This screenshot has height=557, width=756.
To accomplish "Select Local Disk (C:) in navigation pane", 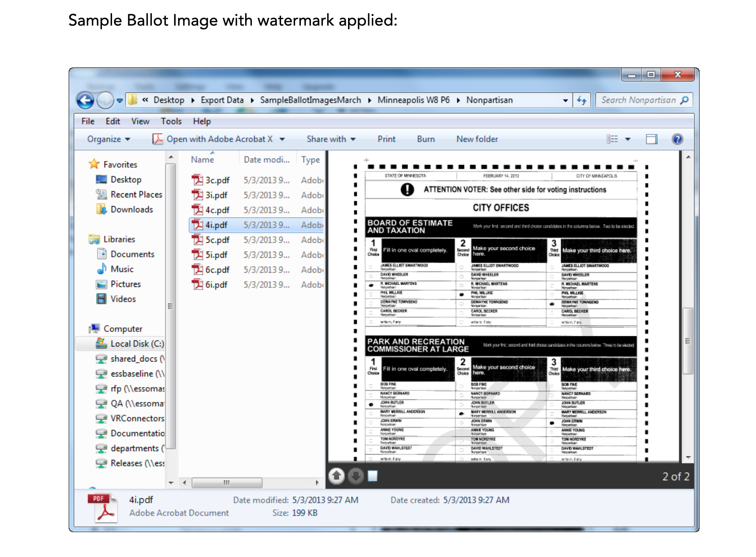I will click(137, 344).
